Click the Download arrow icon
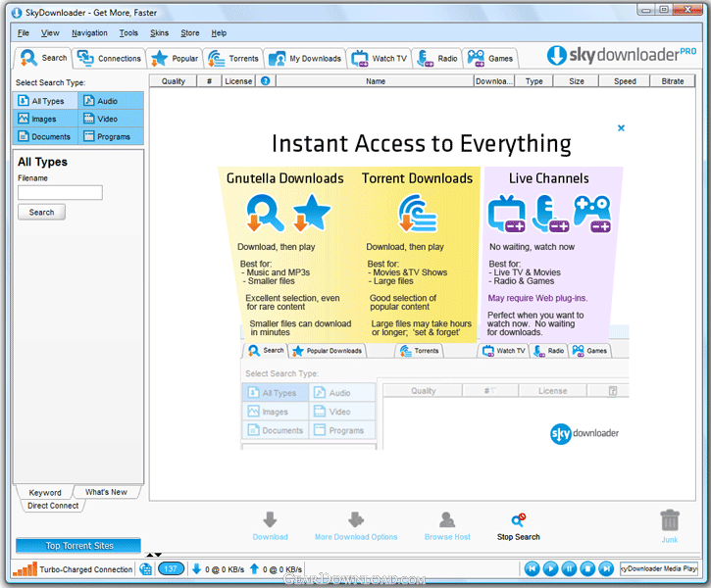The height and width of the screenshot is (588, 711). pos(270,520)
